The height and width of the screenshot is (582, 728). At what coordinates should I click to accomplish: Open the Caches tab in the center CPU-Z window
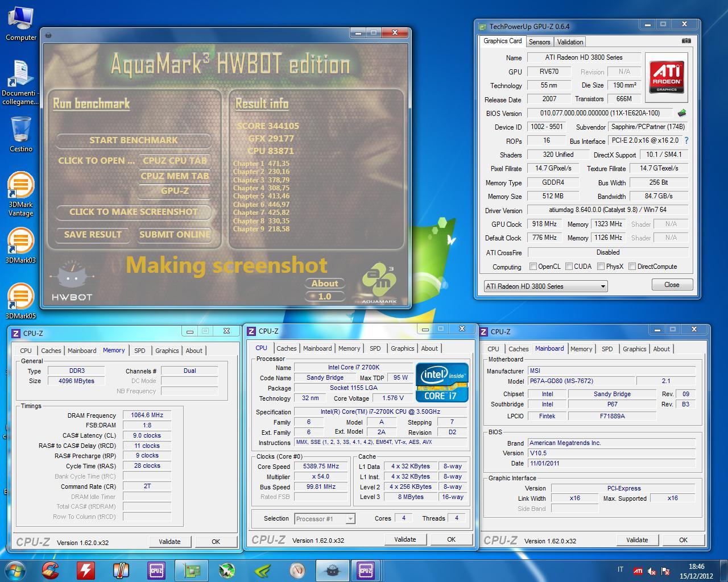click(x=287, y=348)
